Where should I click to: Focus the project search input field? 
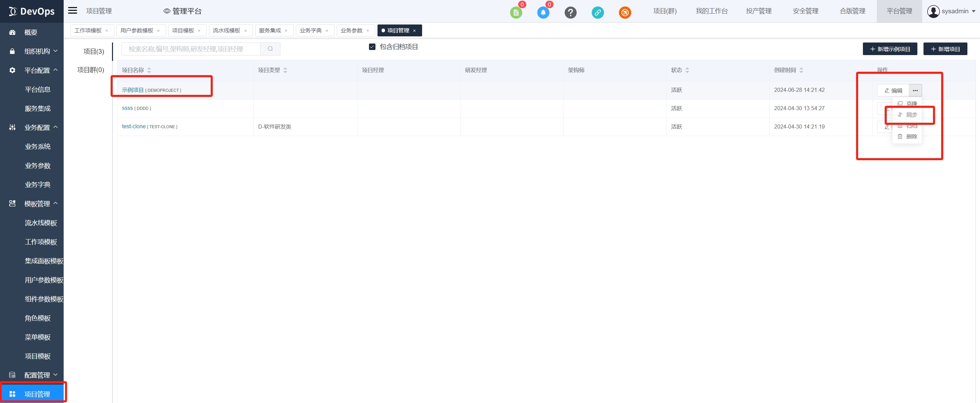190,49
